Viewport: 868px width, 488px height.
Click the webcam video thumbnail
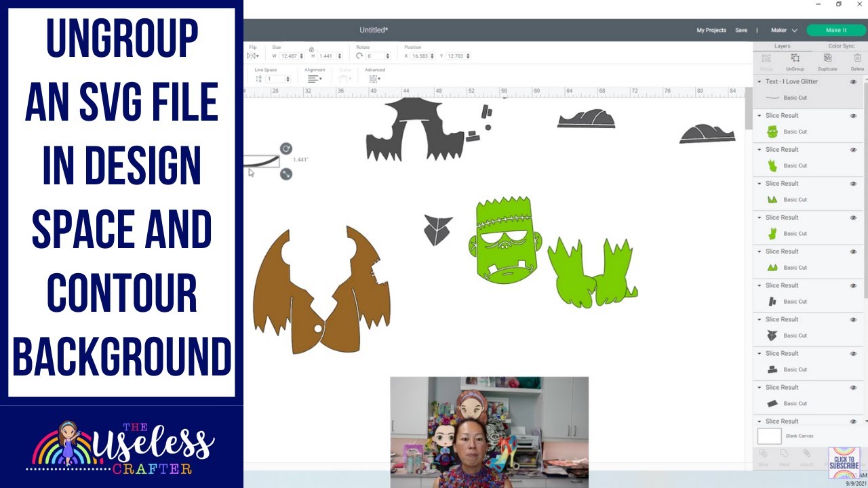489,432
